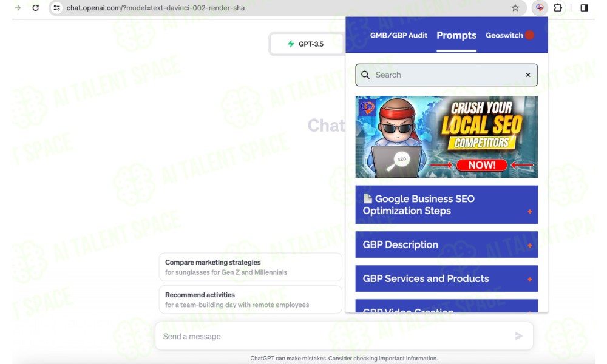Viewport: 607px width, 364px height.
Task: Click the Crush Your Local SEO banner
Action: coord(446,137)
